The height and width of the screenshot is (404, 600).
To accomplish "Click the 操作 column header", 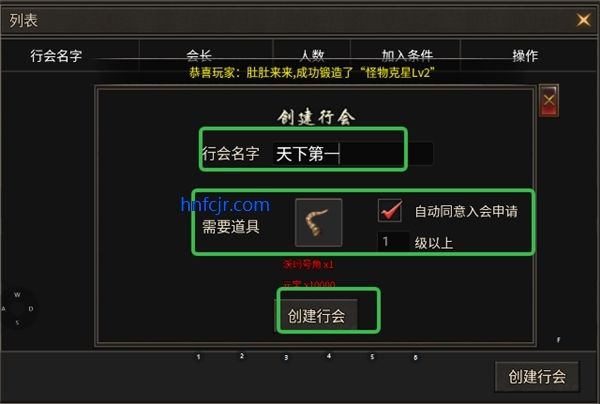I will (525, 56).
